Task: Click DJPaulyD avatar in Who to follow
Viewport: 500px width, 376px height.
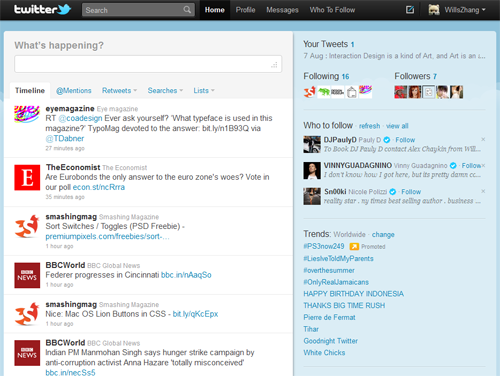Action: (312, 144)
